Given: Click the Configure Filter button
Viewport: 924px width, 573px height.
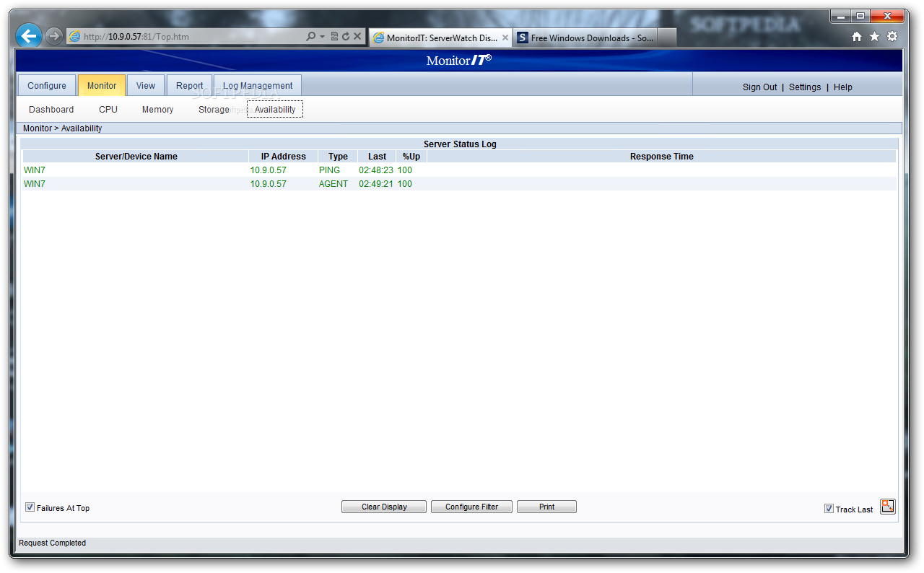Looking at the screenshot, I should tap(471, 507).
